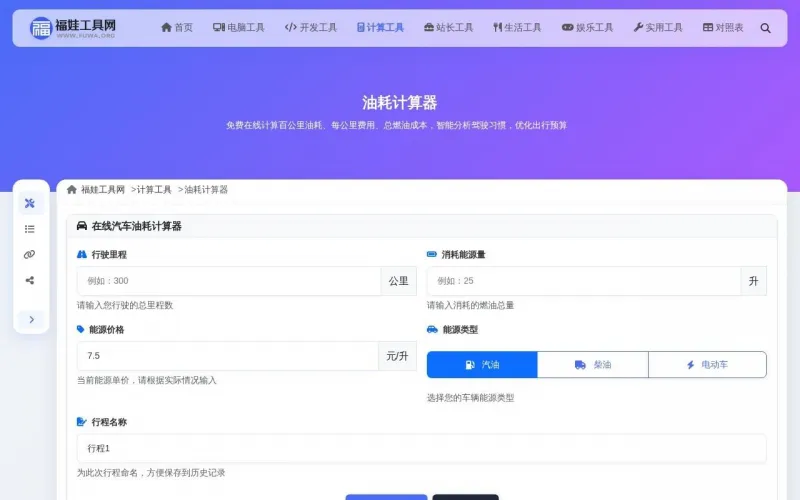This screenshot has height=500, width=800.
Task: Click the edit icon beside 行程名称
Action: click(82, 421)
